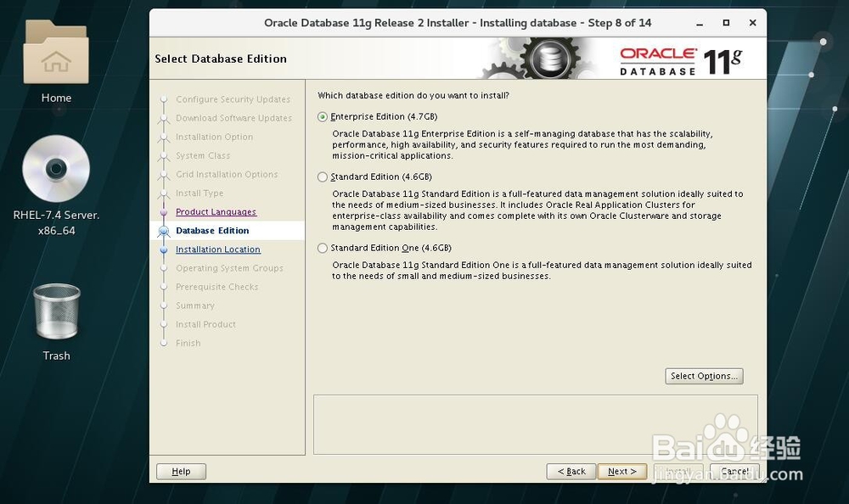This screenshot has height=504, width=849.
Task: Select Standard Edition One (4.6GB)
Action: (323, 248)
